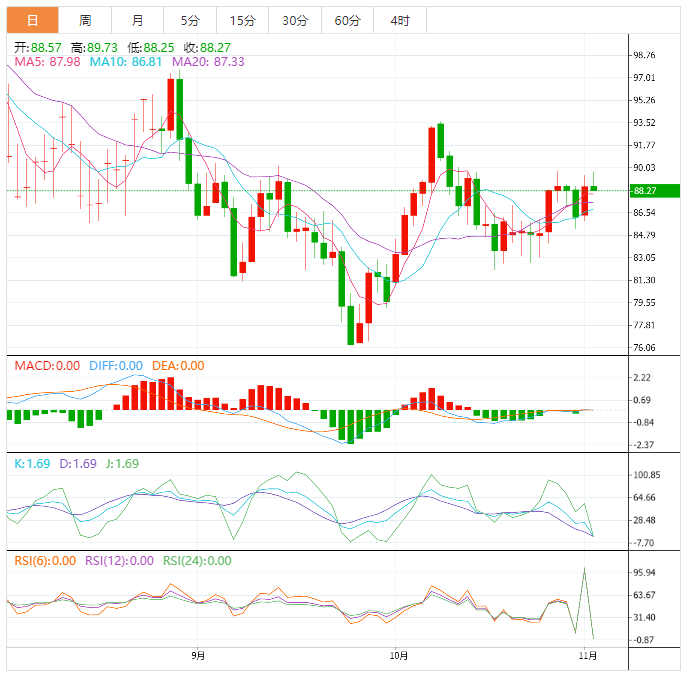Click the DIFF:0.00 indicator label
681x674 pixels.
click(116, 366)
